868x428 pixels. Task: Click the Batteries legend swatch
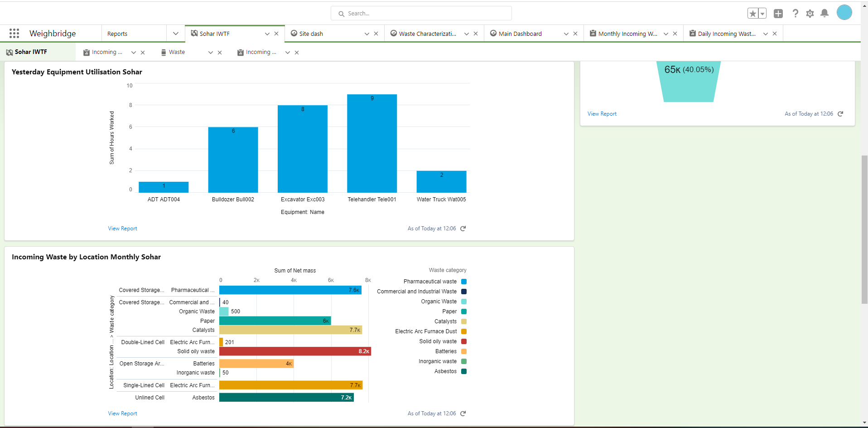click(x=464, y=351)
